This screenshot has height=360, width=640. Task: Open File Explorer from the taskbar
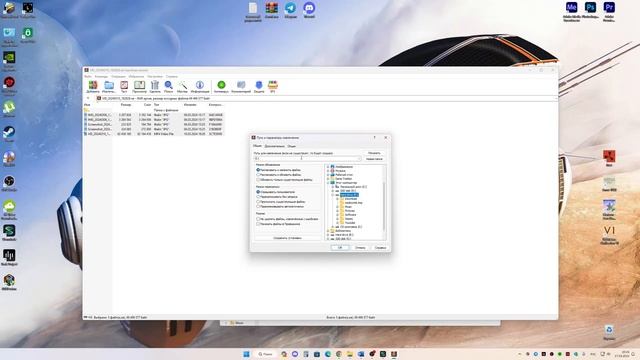350,354
